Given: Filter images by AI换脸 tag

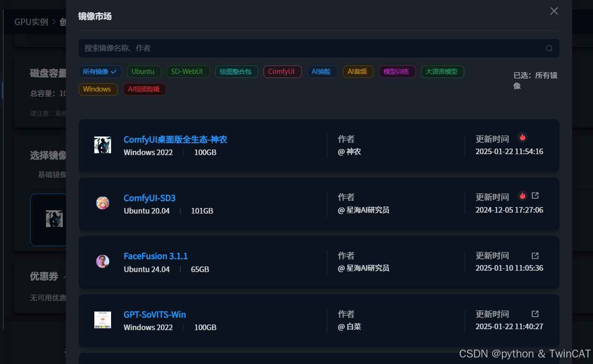Looking at the screenshot, I should point(322,71).
